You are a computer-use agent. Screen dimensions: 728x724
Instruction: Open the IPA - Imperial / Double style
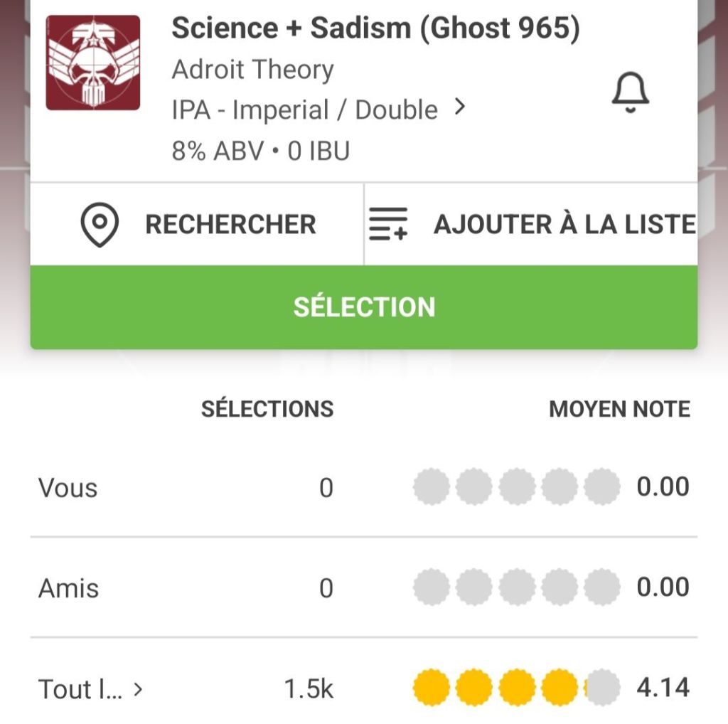tap(304, 110)
